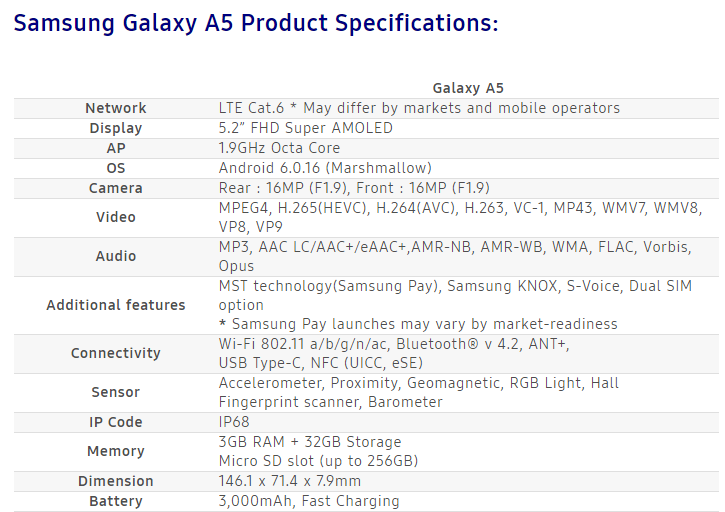Click the Connectivity row label
Image resolution: width=725 pixels, height=512 pixels.
(116, 353)
